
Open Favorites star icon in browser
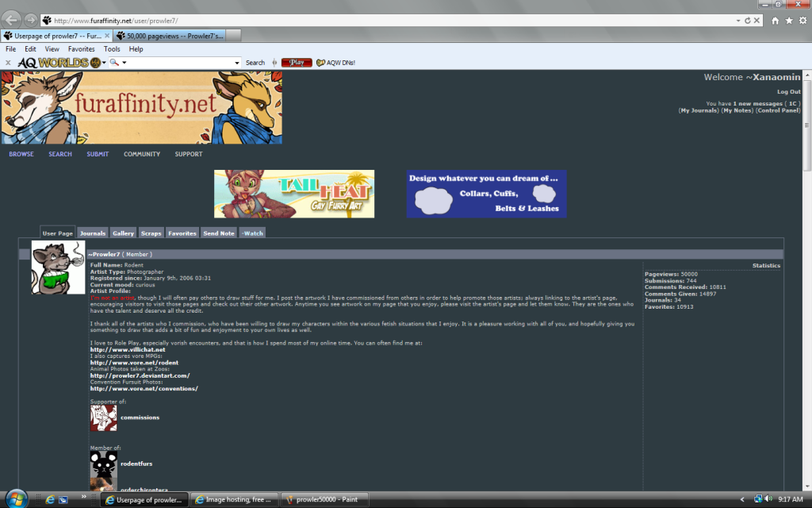coord(789,20)
